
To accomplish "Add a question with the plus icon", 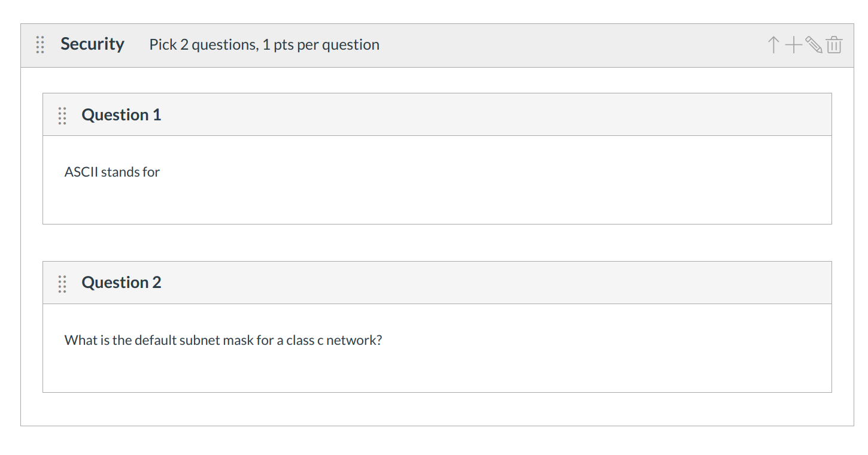I will [793, 44].
